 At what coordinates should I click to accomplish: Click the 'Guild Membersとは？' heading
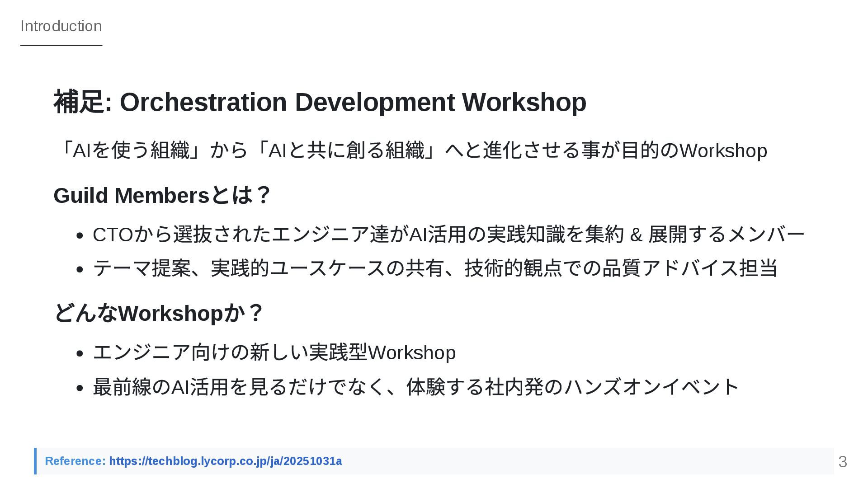162,196
